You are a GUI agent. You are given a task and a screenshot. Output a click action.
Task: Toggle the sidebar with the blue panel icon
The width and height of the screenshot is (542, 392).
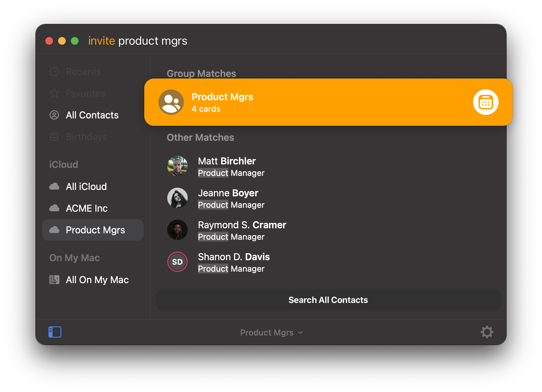pyautogui.click(x=55, y=332)
